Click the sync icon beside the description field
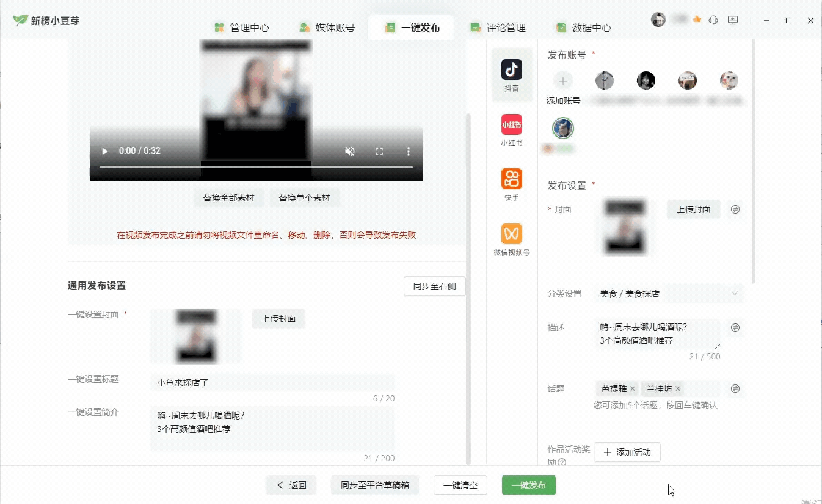Screen dimensions: 822x504 735,328
